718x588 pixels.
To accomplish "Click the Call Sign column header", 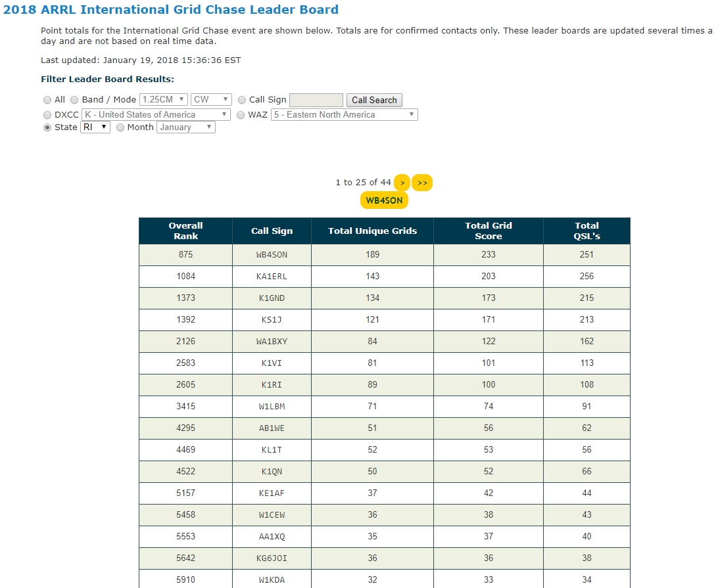I will click(272, 231).
